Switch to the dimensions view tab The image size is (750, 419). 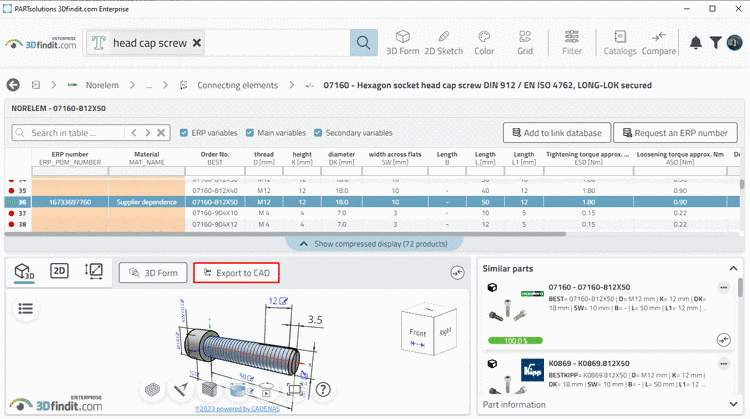pyautogui.click(x=94, y=271)
